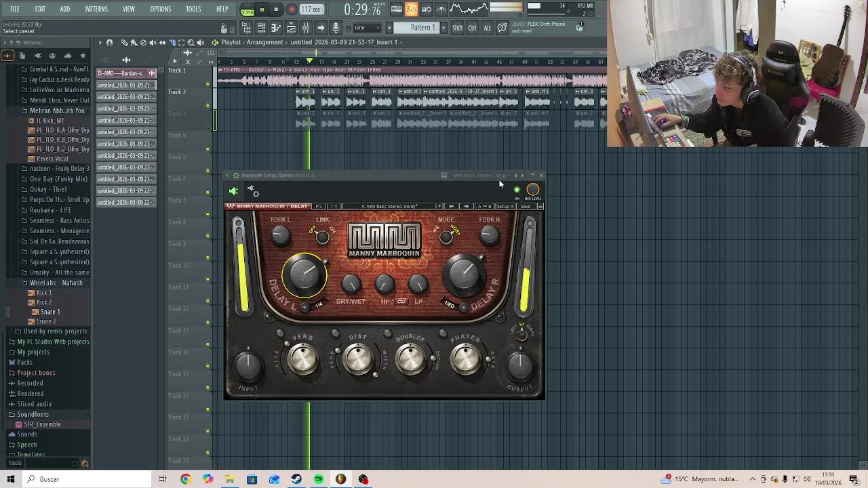Collapse the WiseLabs - Nahash folder
868x488 pixels.
click(x=56, y=283)
